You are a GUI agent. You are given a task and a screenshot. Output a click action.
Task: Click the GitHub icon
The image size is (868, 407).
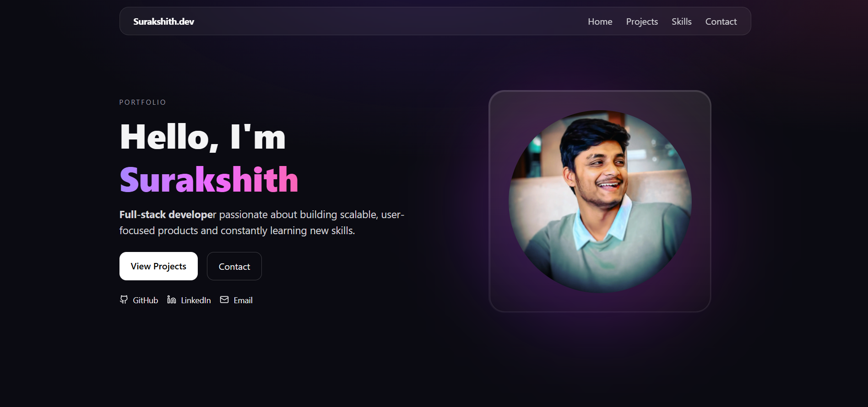click(124, 300)
